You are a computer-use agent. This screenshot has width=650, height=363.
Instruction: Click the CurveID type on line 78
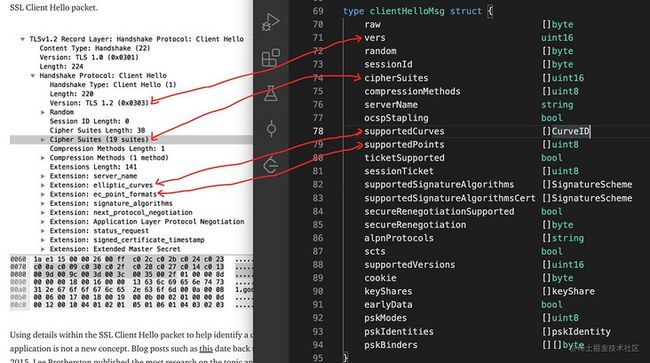coord(570,131)
